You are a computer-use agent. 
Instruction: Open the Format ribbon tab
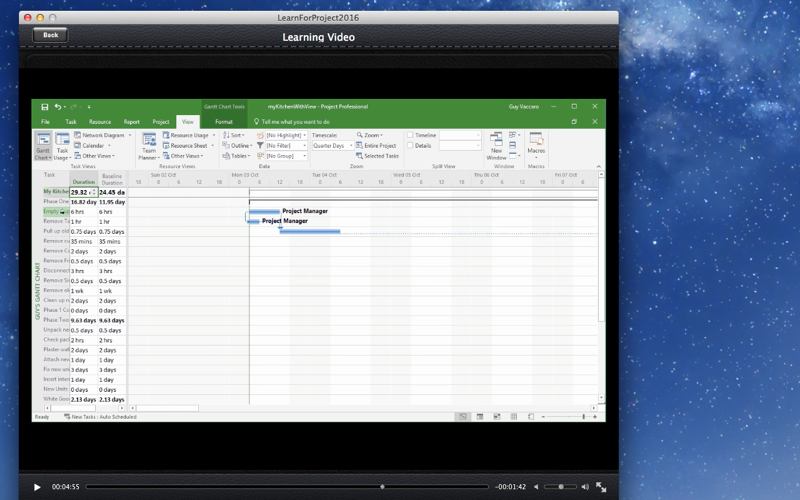coord(223,122)
